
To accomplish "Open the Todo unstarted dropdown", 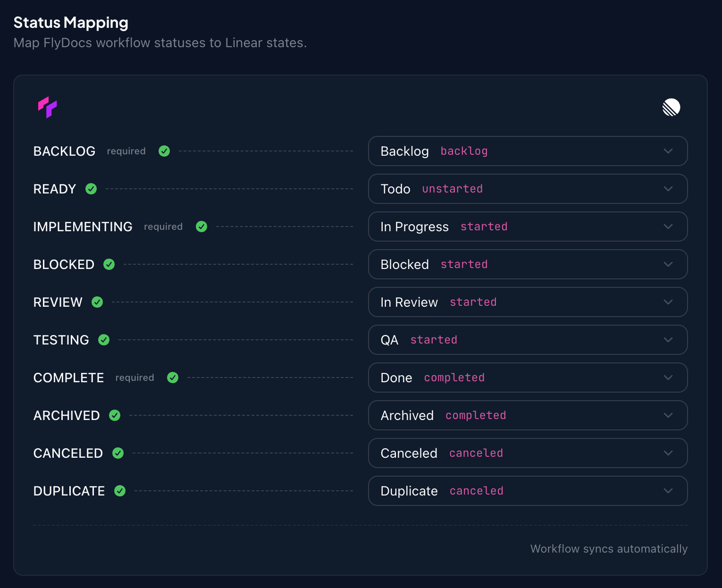I will point(528,189).
